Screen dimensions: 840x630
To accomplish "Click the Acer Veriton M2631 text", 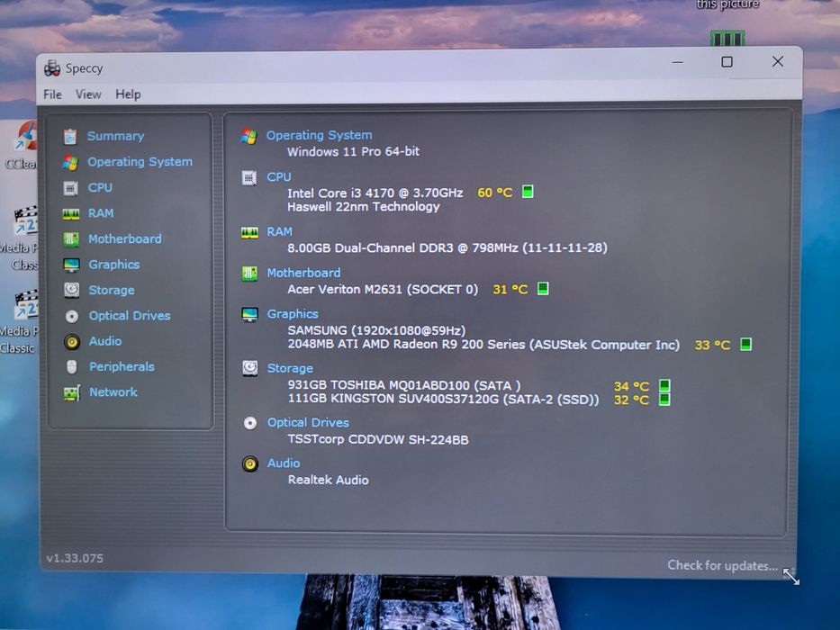I will [383, 289].
